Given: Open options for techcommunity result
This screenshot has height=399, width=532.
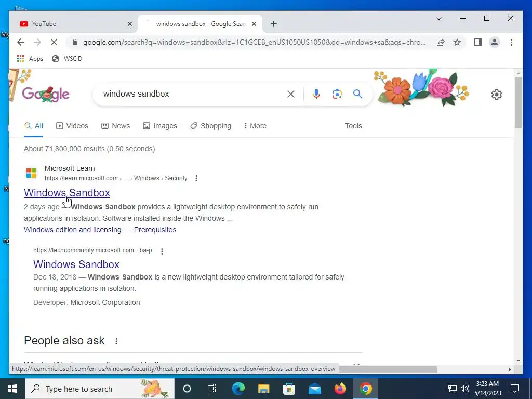Looking at the screenshot, I should click(162, 251).
